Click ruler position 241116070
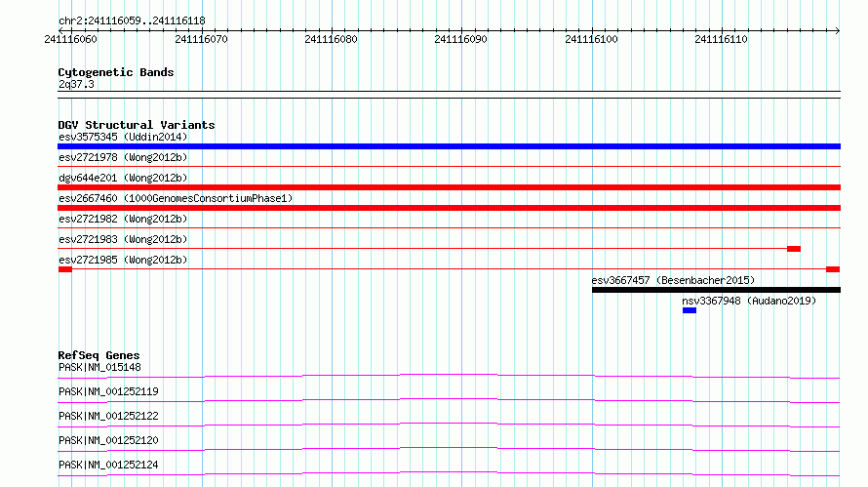Image resolution: width=868 pixels, height=487 pixels. click(201, 39)
